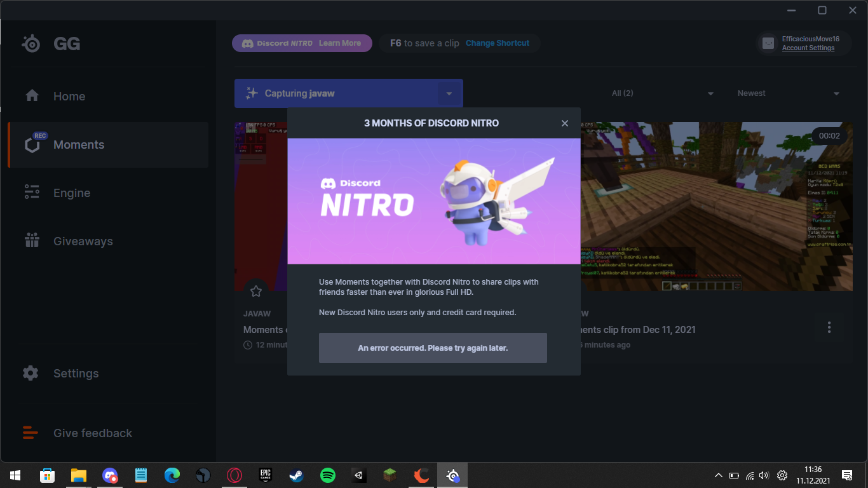Open Spotify from the taskbar
The width and height of the screenshot is (868, 488).
coord(328,475)
